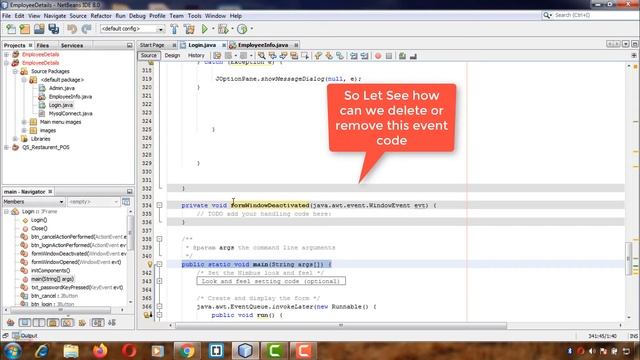Click the Build Project hammer icon

174,29
